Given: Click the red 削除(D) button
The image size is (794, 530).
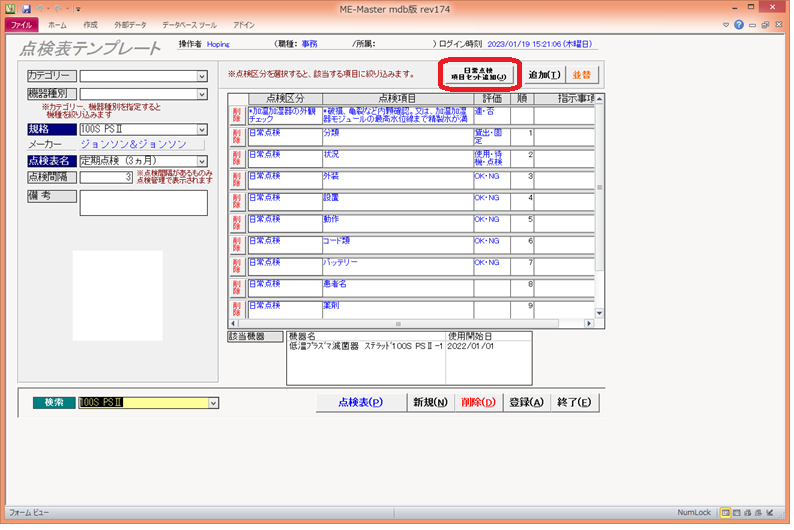Looking at the screenshot, I should point(479,402).
